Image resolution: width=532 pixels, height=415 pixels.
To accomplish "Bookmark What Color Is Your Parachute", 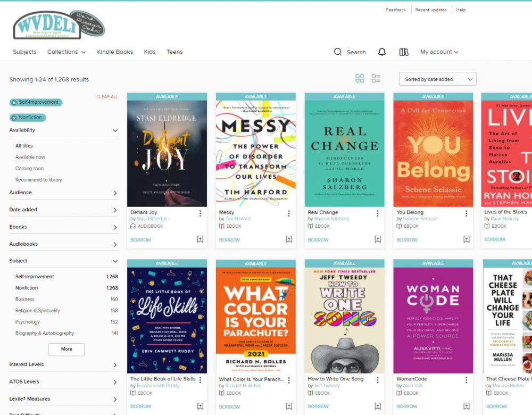I will pyautogui.click(x=289, y=406).
